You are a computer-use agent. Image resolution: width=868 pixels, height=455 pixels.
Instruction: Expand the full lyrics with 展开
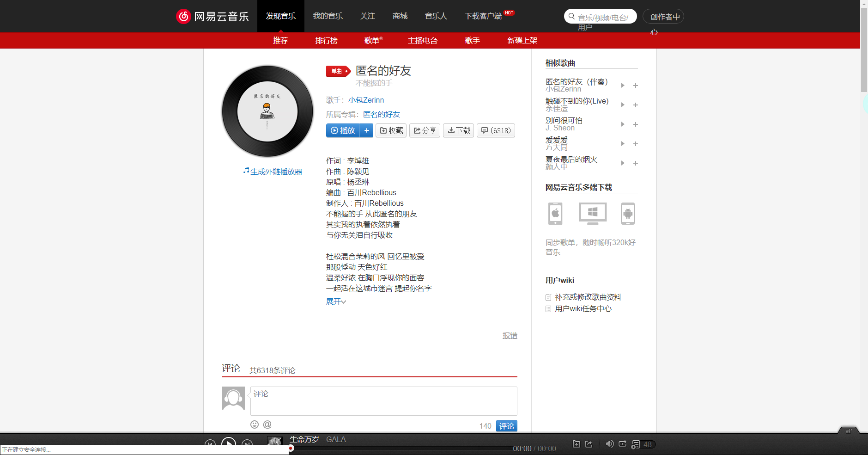coord(335,301)
